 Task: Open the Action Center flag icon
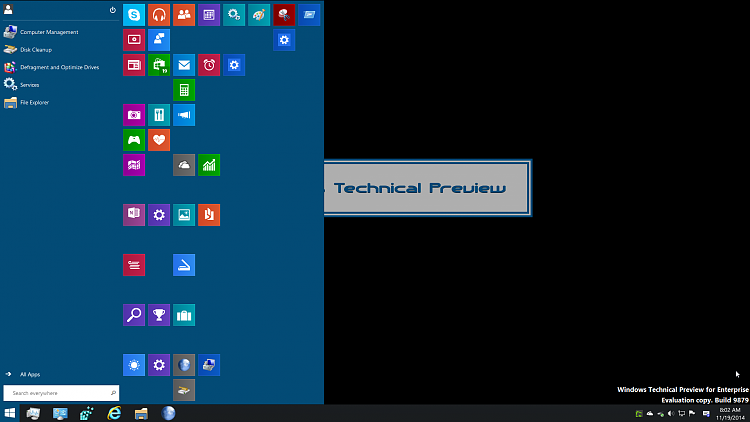click(x=692, y=413)
